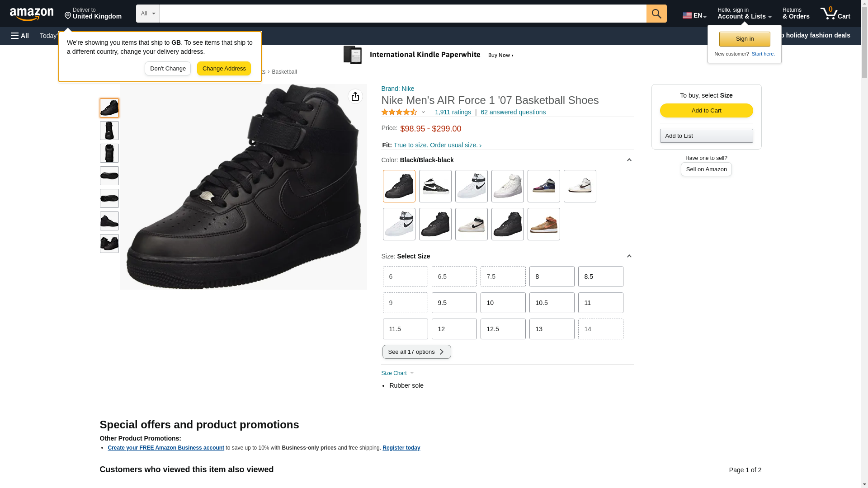Screen dimensions: 868x488
Task: Open the star rating popover arrow
Action: (x=423, y=112)
